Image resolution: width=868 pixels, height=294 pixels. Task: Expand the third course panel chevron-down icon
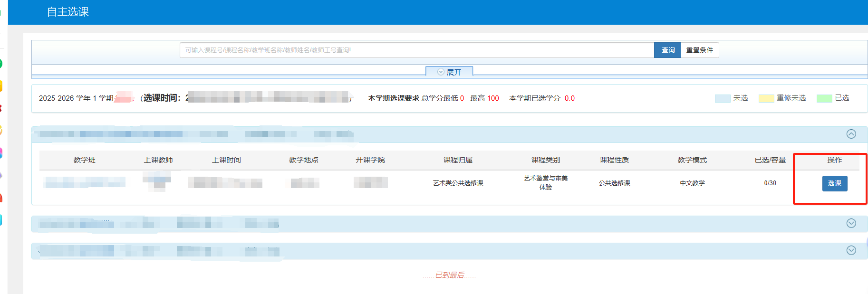851,250
